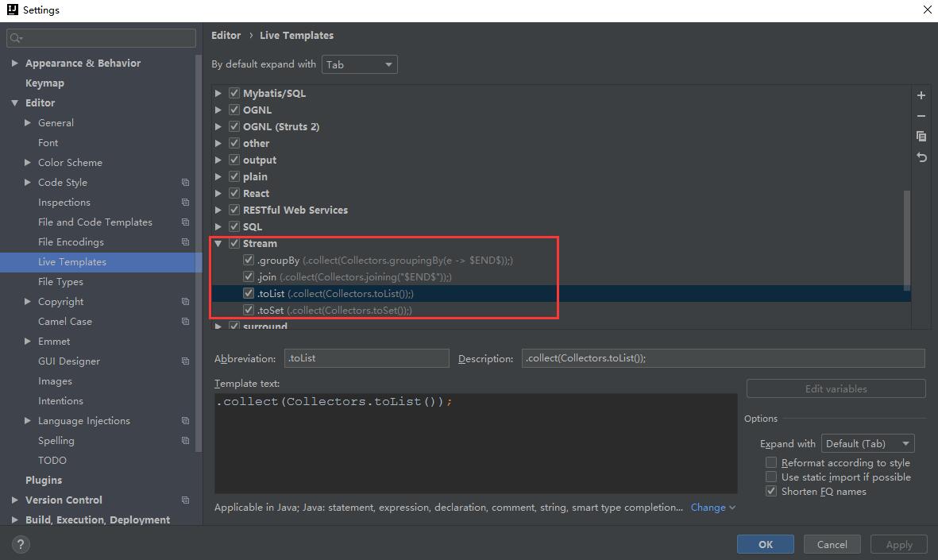Uncheck the .toSet template
This screenshot has width=938, height=560.
click(249, 310)
